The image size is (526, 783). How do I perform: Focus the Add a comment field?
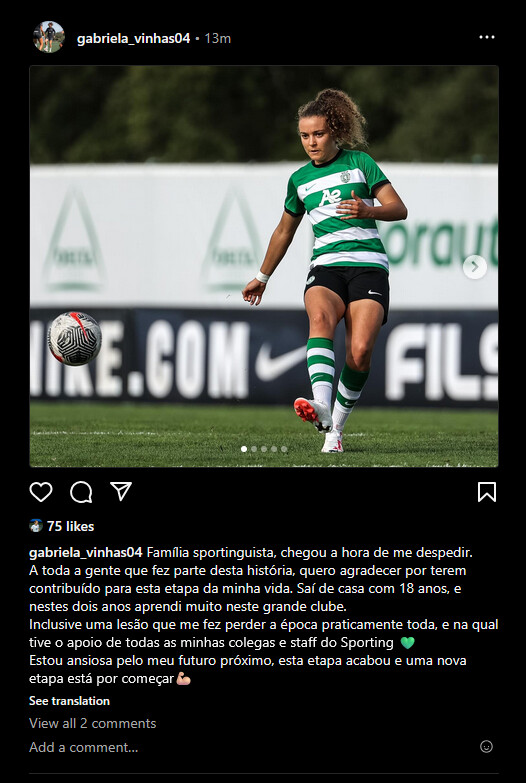pyautogui.click(x=250, y=747)
